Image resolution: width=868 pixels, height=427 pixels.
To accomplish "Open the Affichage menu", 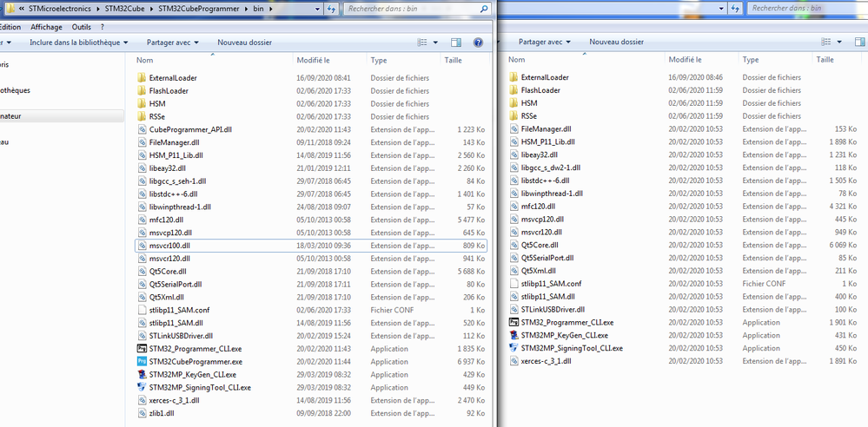I will click(x=47, y=27).
